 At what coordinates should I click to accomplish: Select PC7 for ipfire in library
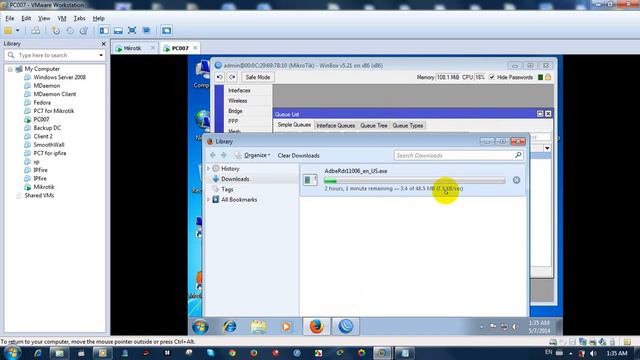[50, 153]
